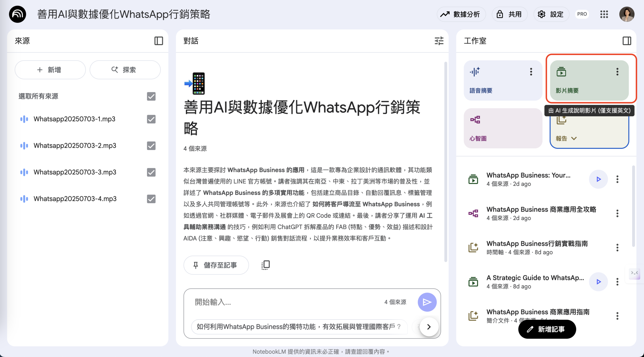This screenshot has width=644, height=357.
Task: Collapse the 工作室 studio panel icon
Action: click(x=627, y=41)
